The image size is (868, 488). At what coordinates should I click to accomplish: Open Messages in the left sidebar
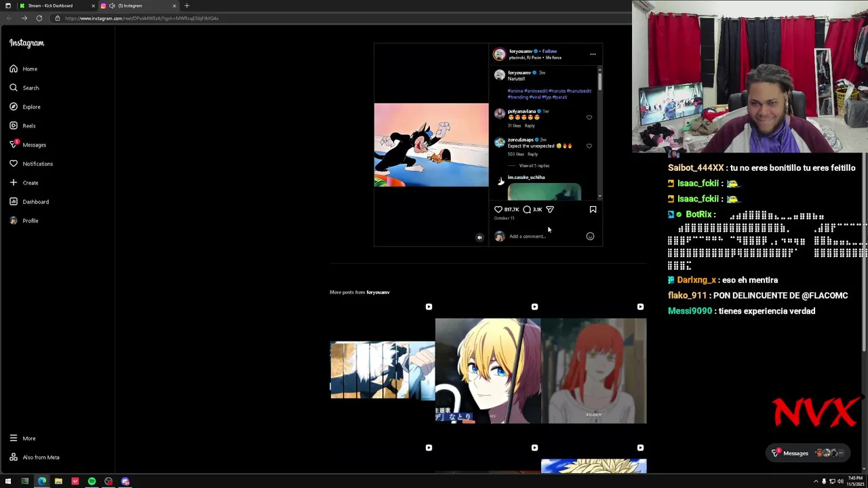pos(28,144)
